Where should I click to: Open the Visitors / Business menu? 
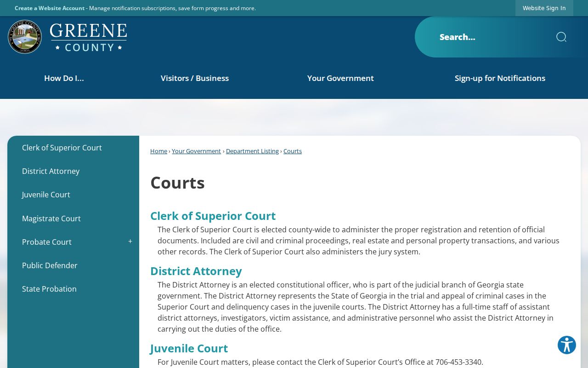click(195, 78)
